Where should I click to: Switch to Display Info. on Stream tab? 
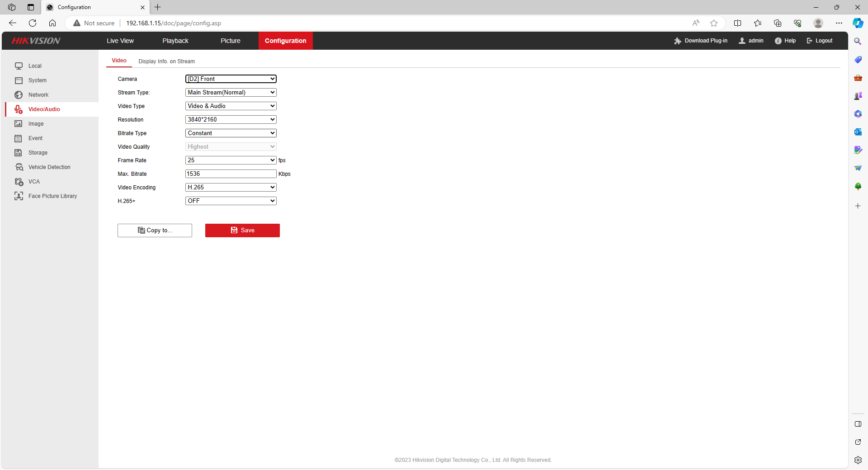[x=166, y=61]
